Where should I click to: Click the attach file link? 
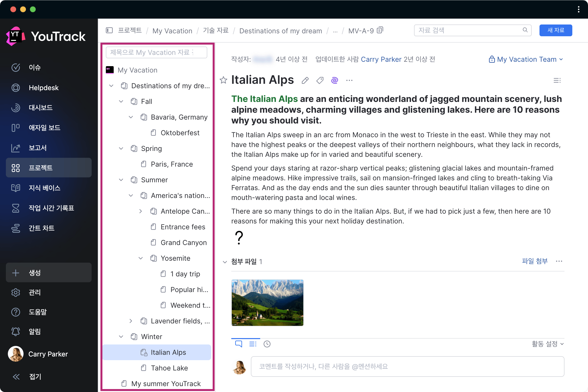pyautogui.click(x=535, y=261)
